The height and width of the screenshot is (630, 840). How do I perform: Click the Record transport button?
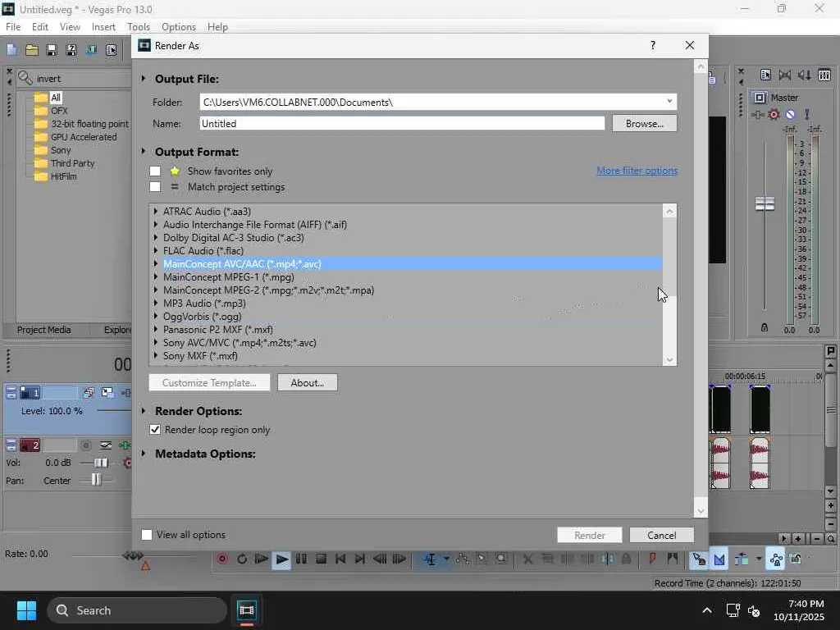tap(222, 559)
